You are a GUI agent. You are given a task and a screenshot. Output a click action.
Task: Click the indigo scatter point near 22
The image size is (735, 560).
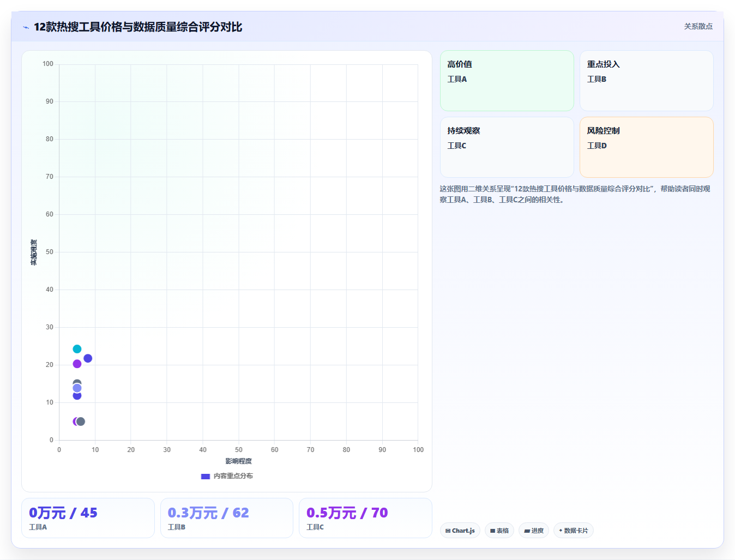pos(88,358)
